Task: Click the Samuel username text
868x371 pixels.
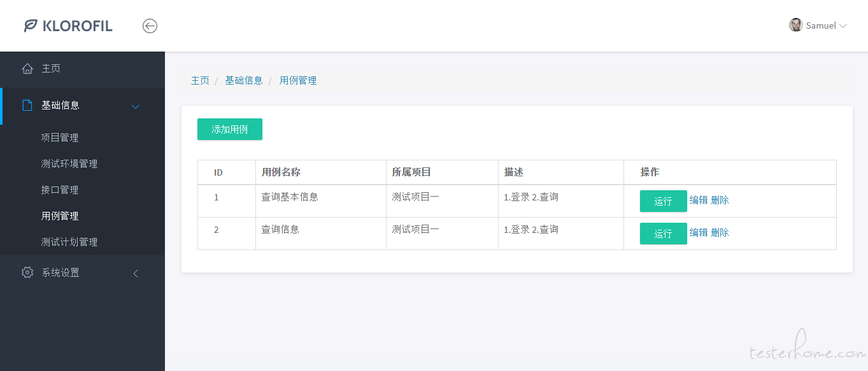Action: (821, 25)
